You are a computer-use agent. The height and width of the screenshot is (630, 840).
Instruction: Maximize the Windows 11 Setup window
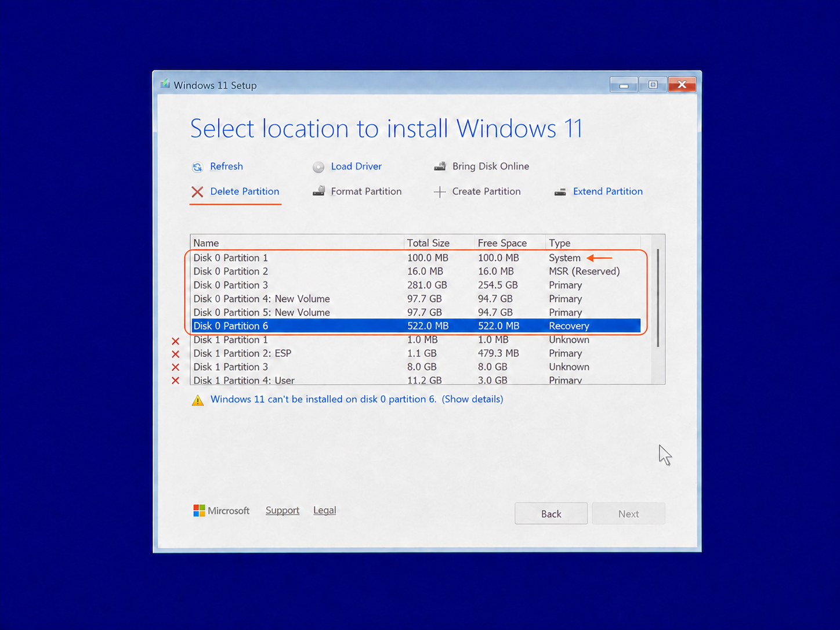pyautogui.click(x=653, y=85)
